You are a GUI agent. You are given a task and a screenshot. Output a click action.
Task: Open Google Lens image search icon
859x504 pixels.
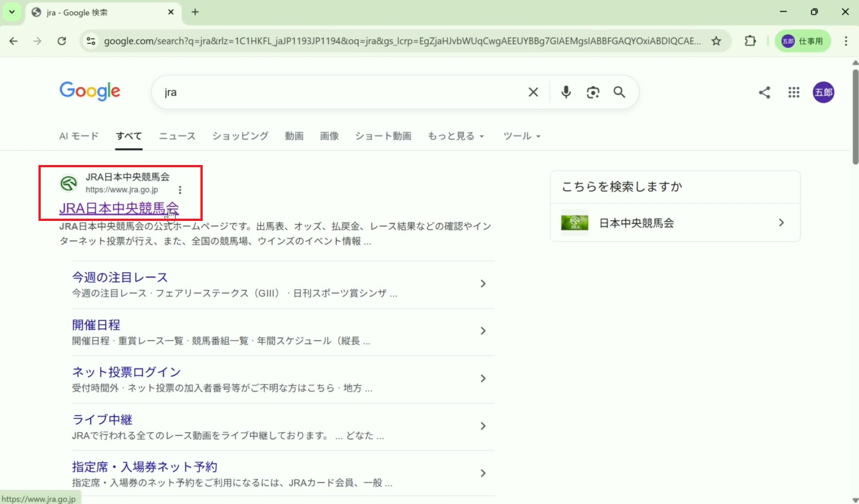click(x=593, y=92)
